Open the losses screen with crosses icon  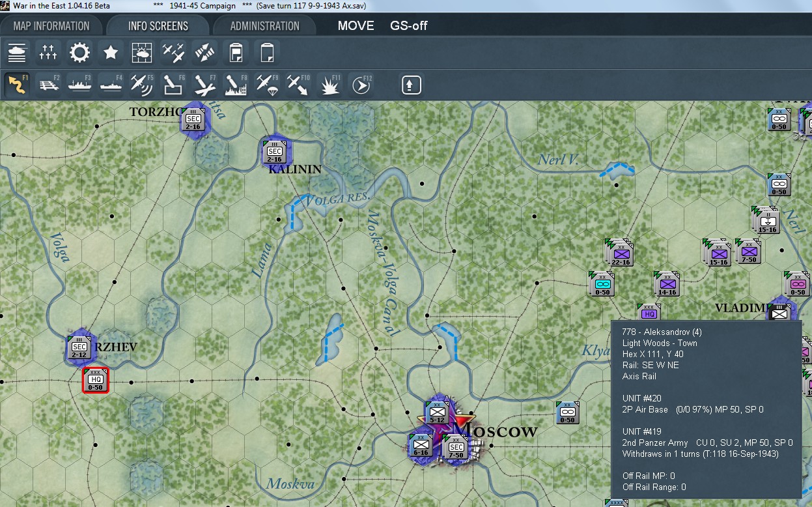coord(48,53)
